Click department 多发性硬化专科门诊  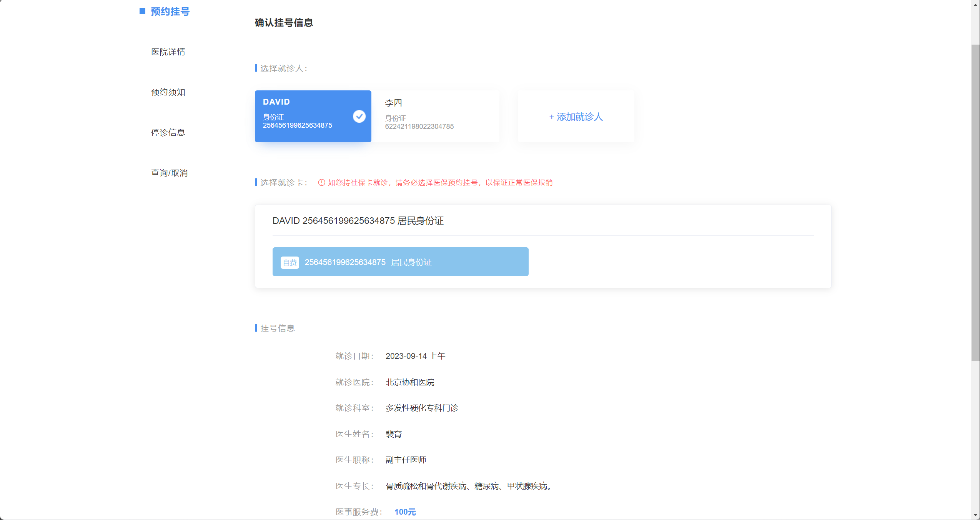pyautogui.click(x=422, y=408)
